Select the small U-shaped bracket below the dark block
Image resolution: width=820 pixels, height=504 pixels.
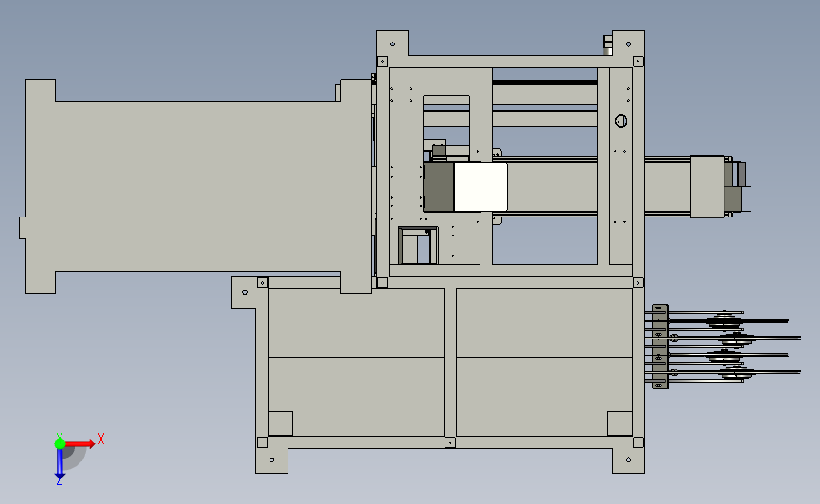(x=417, y=245)
